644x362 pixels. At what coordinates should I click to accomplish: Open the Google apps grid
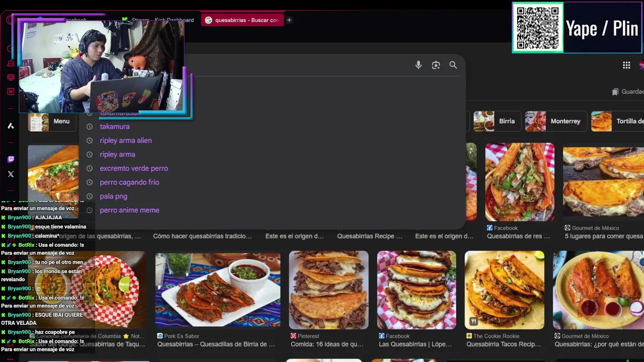(626, 65)
